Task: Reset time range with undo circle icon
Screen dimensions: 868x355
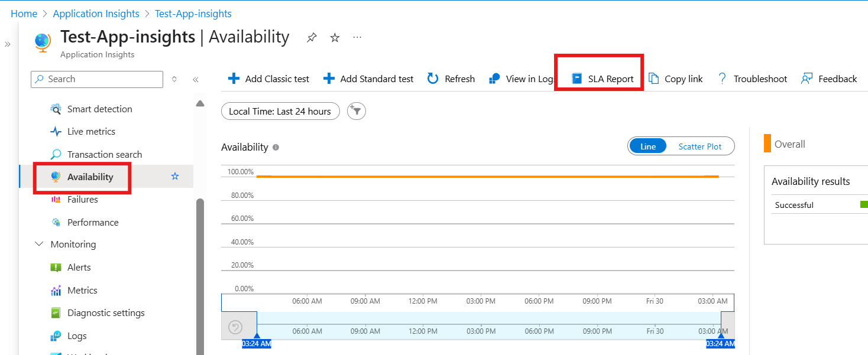Action: [x=235, y=327]
